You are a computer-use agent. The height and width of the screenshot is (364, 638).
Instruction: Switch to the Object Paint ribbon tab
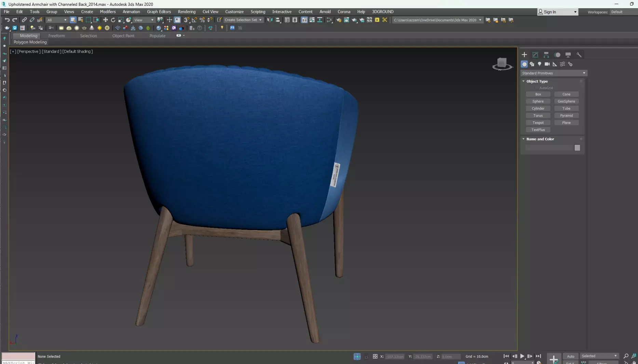click(123, 36)
